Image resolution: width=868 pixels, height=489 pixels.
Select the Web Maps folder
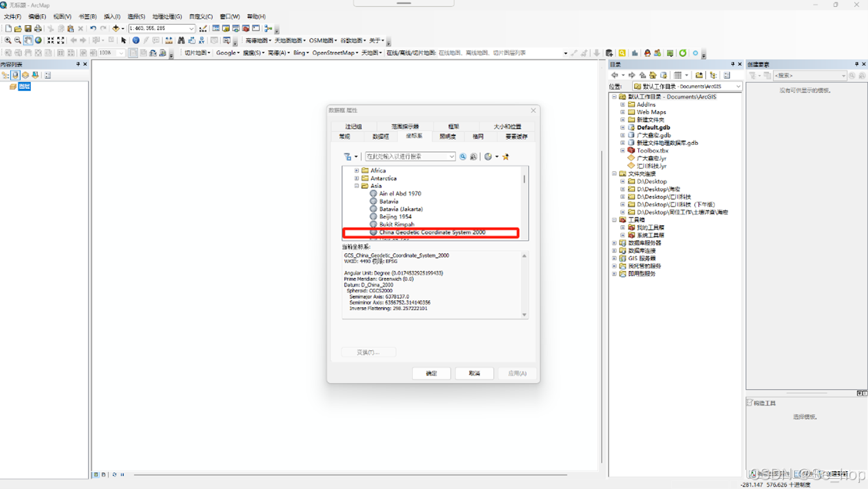tap(651, 112)
